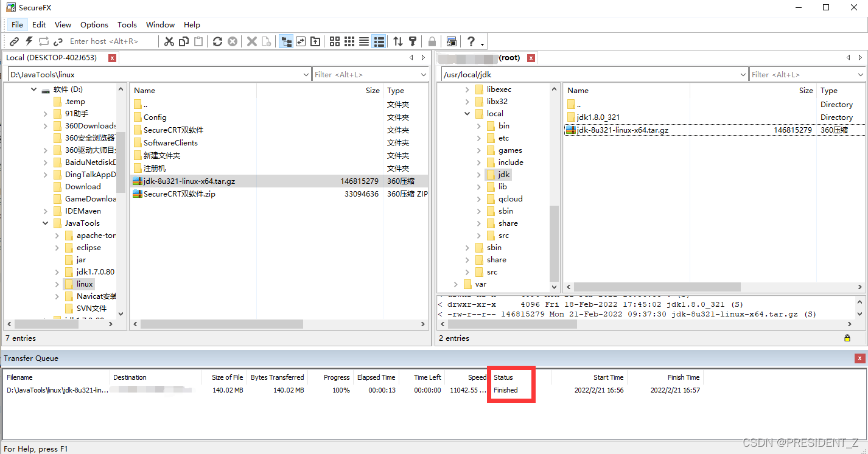Click the Delete X icon in toolbar
Image resolution: width=868 pixels, height=454 pixels.
252,41
